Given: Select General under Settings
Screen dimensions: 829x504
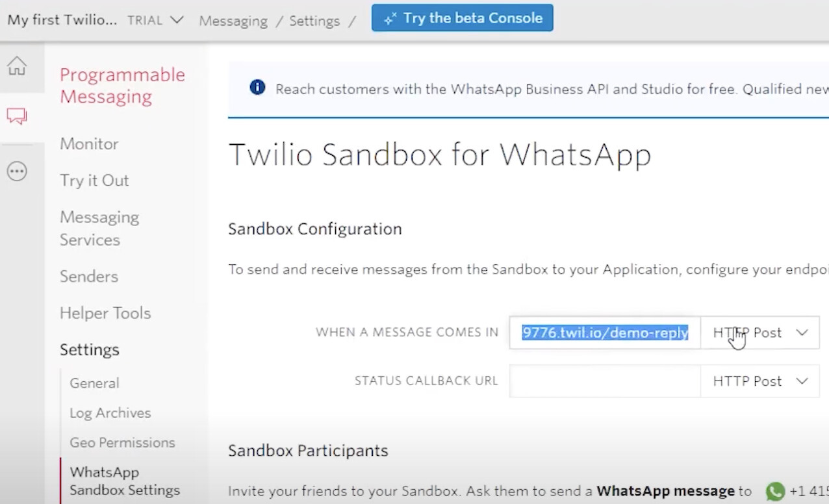Looking at the screenshot, I should point(94,383).
